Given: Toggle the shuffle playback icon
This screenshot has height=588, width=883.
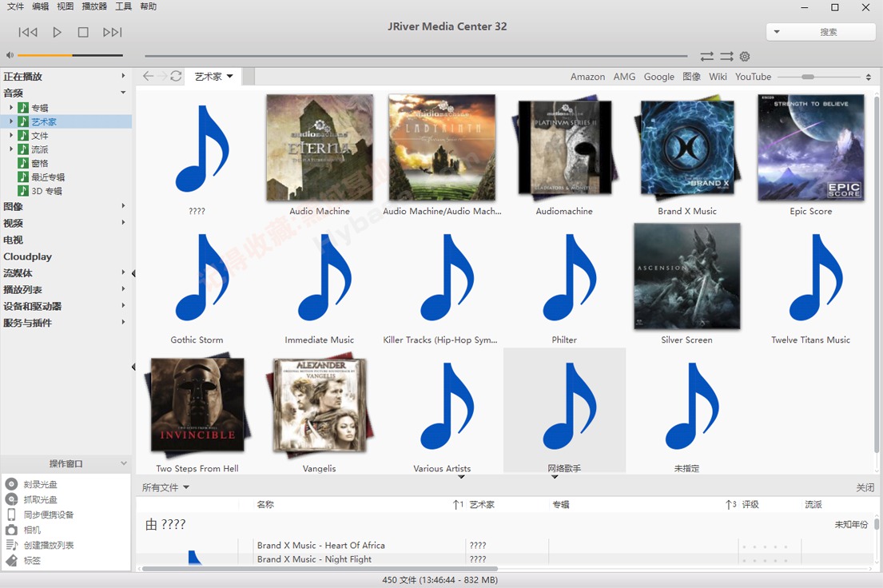Looking at the screenshot, I should 727,56.
